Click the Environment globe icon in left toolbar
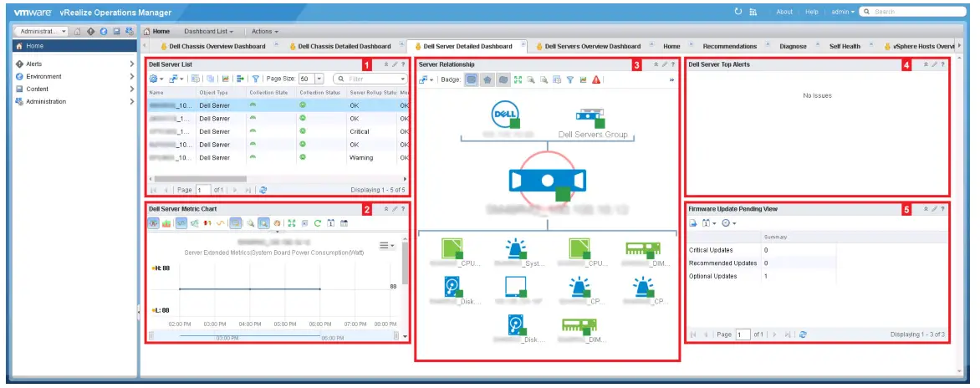The height and width of the screenshot is (388, 980). pyautogui.click(x=104, y=31)
